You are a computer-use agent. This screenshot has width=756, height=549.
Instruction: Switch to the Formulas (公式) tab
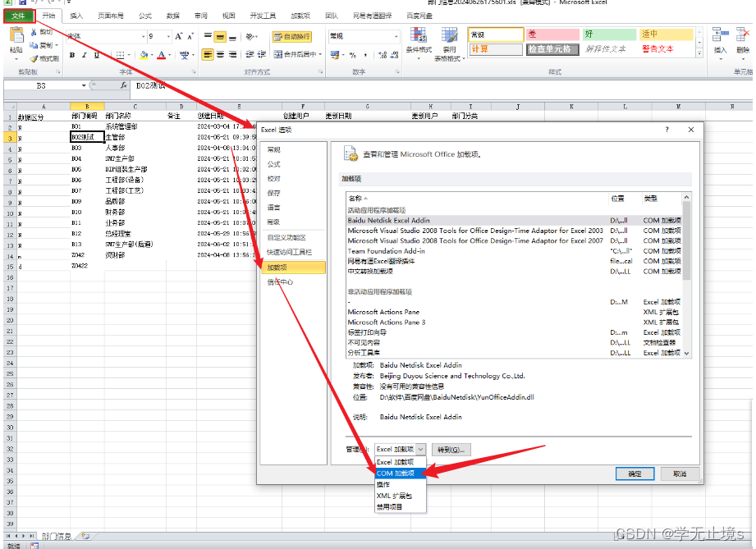point(145,16)
